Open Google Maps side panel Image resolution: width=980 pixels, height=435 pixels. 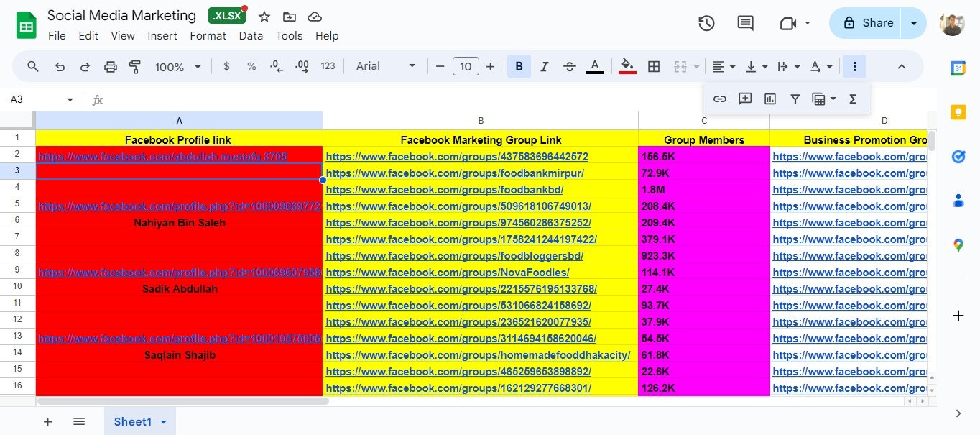tap(958, 245)
